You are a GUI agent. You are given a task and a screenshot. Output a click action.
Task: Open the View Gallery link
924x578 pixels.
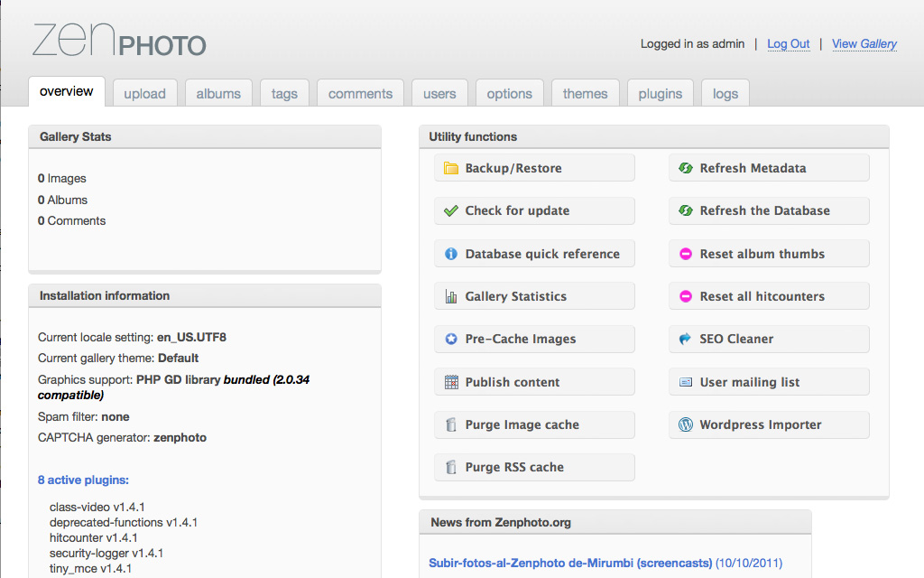point(864,43)
